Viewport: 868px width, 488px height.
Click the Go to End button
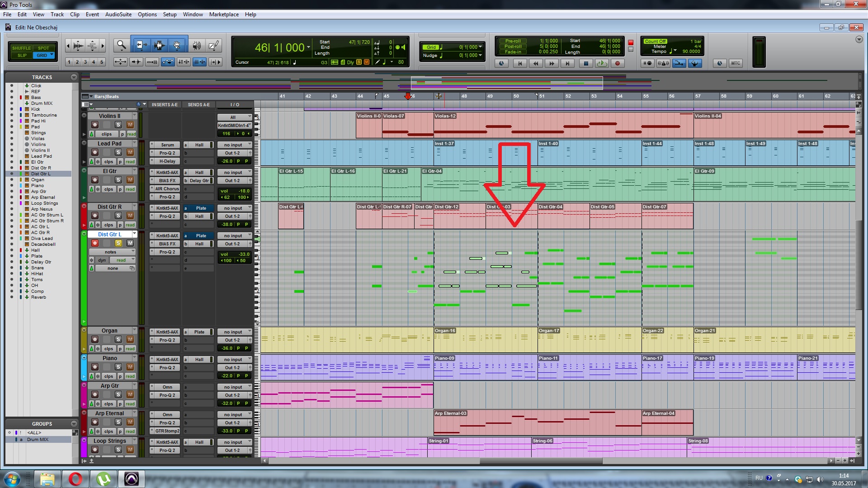[567, 63]
